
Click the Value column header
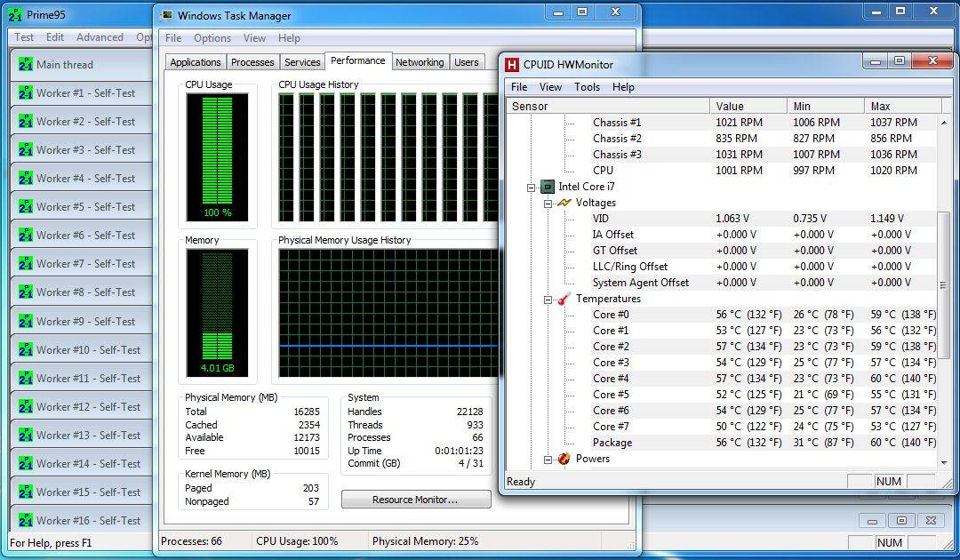(747, 106)
